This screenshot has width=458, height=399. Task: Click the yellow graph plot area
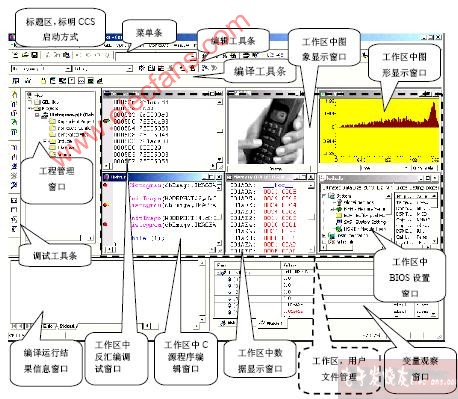click(387, 130)
